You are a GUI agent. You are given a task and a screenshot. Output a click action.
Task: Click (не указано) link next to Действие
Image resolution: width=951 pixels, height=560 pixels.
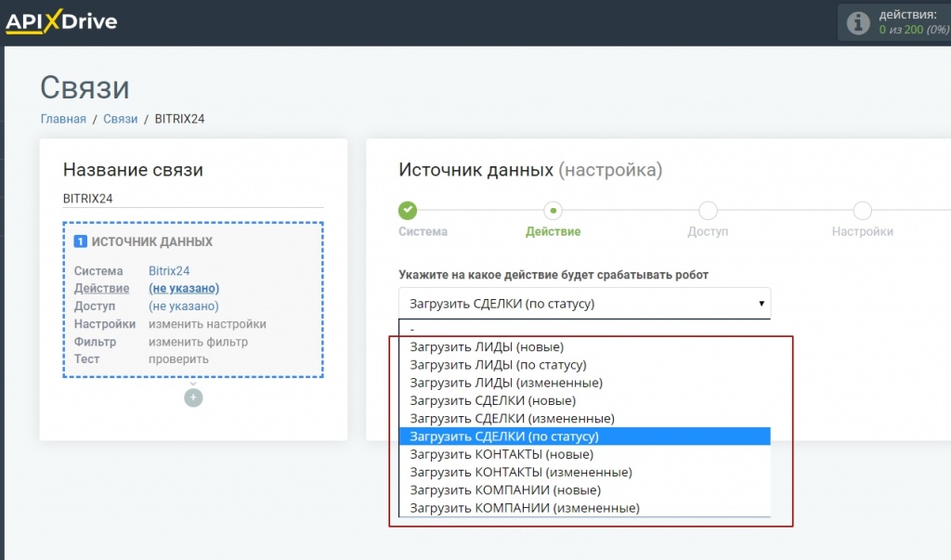(184, 288)
